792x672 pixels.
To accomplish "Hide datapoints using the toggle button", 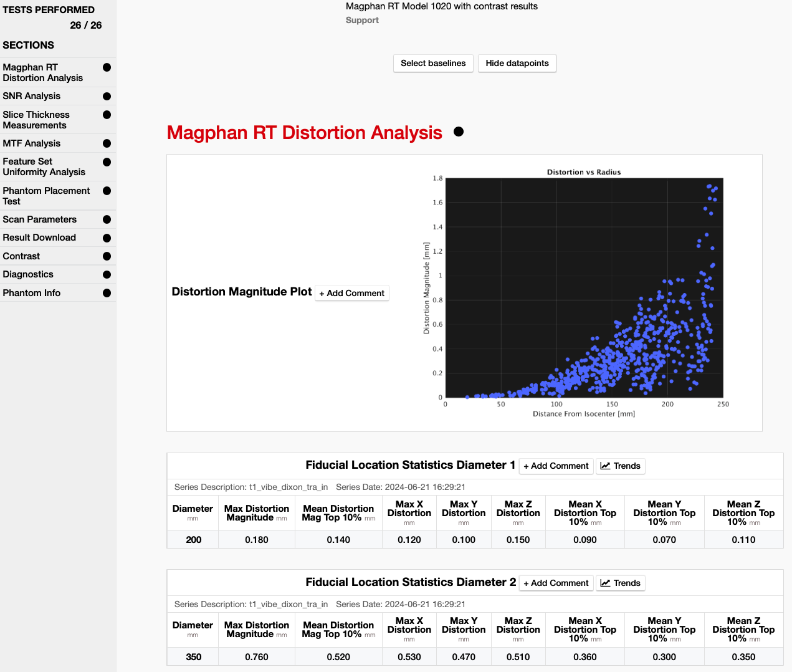I will click(517, 64).
